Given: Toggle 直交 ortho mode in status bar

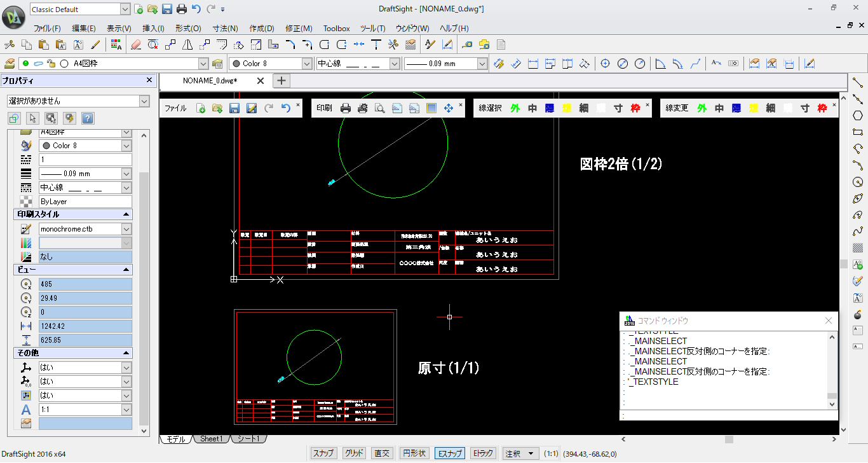Looking at the screenshot, I should pyautogui.click(x=383, y=453).
